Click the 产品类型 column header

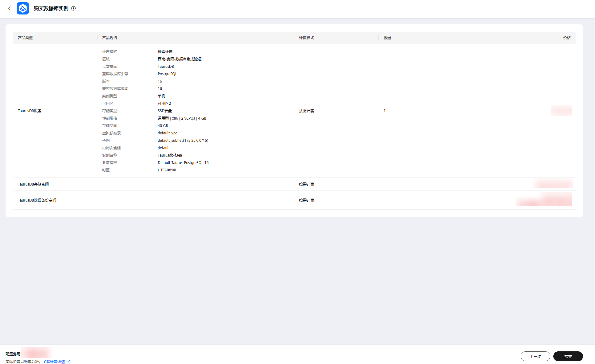[25, 38]
